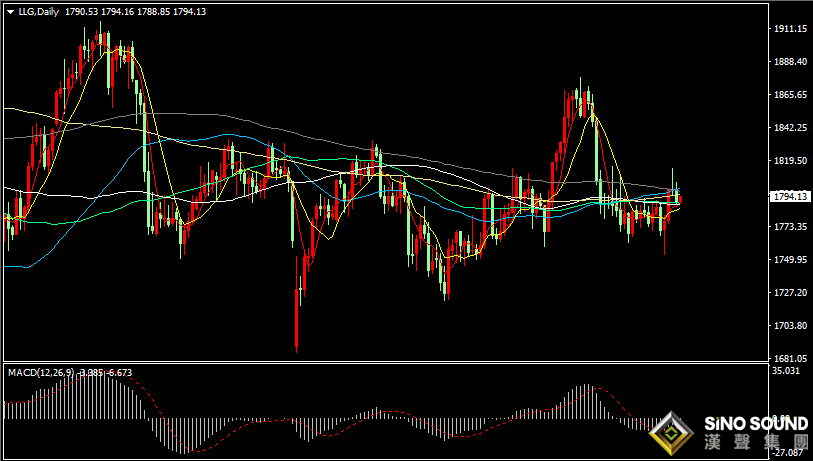The height and width of the screenshot is (461, 813).
Task: Click the 1865.65 price axis label
Action: coord(790,95)
